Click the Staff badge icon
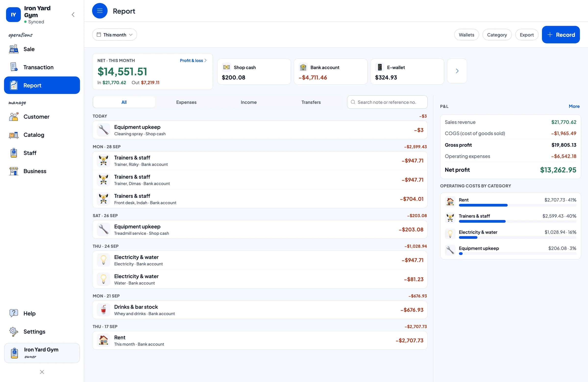This screenshot has width=588, height=382. pyautogui.click(x=13, y=153)
